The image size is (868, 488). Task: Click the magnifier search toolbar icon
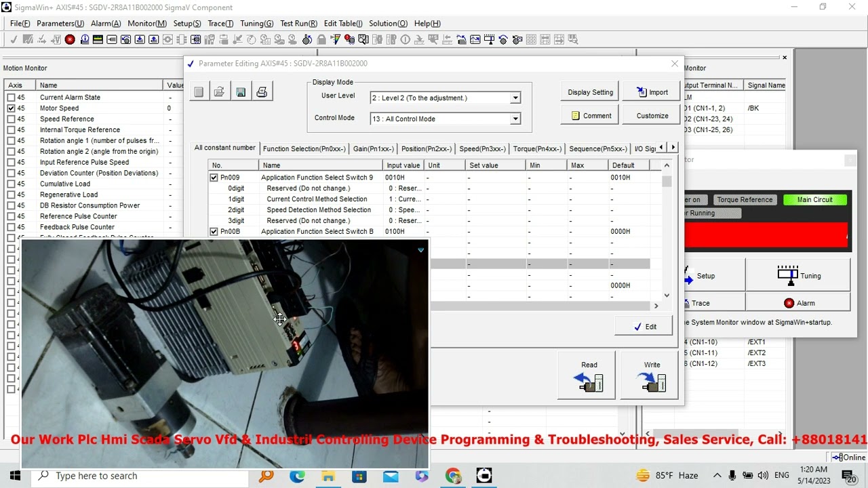click(363, 40)
